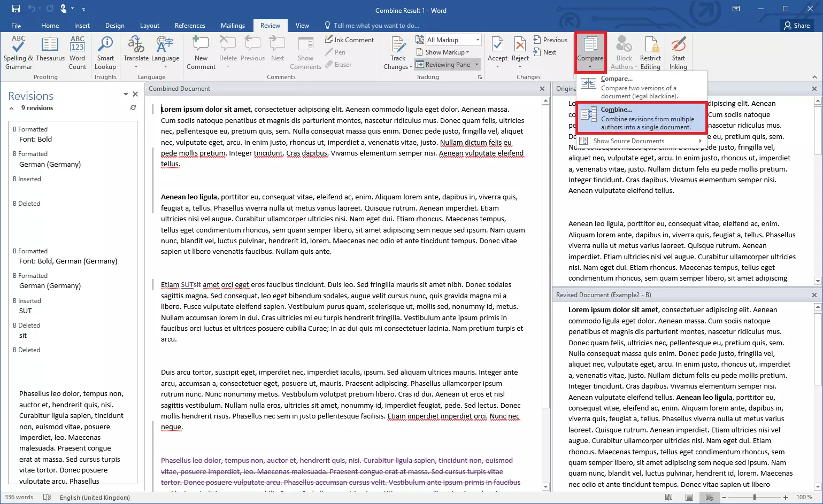This screenshot has height=504, width=823.
Task: Switch to Print Layout view in status bar
Action: click(x=689, y=497)
